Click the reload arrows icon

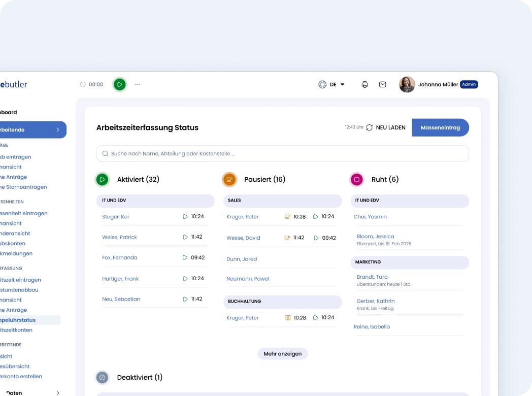tap(370, 127)
